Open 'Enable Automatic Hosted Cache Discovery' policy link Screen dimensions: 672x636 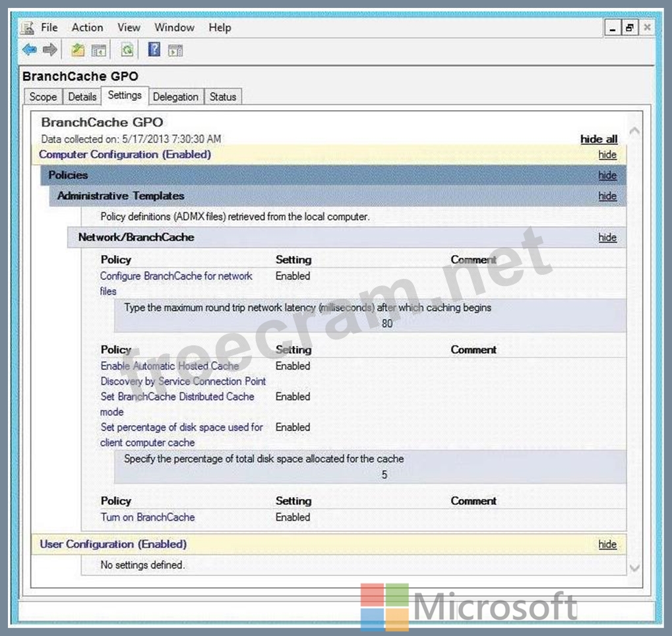pos(183,374)
